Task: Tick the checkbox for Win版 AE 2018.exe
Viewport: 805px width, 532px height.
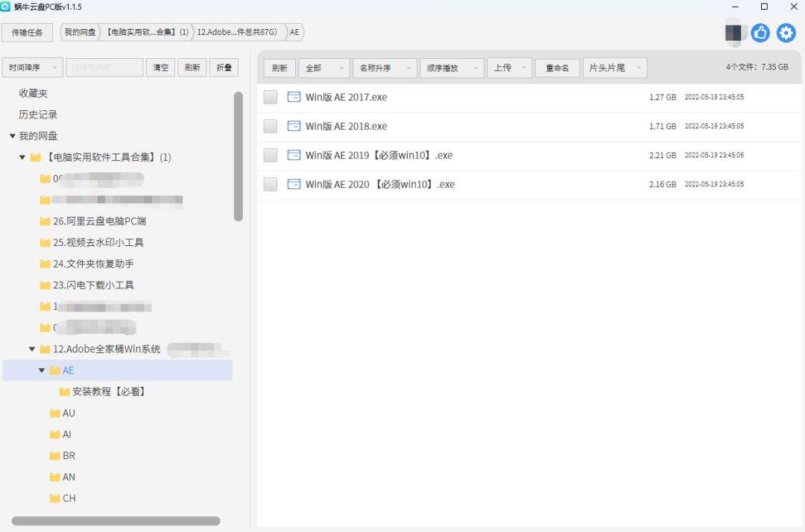Action: [x=271, y=126]
